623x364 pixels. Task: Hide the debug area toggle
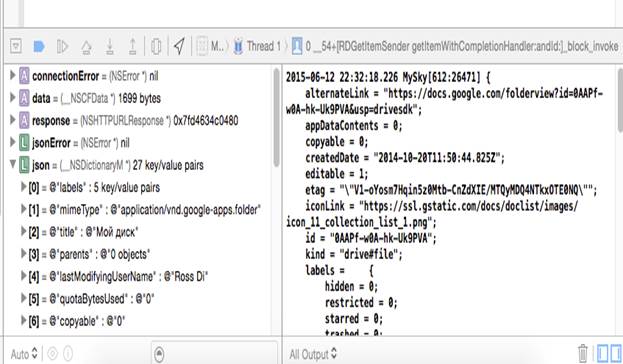(x=16, y=46)
